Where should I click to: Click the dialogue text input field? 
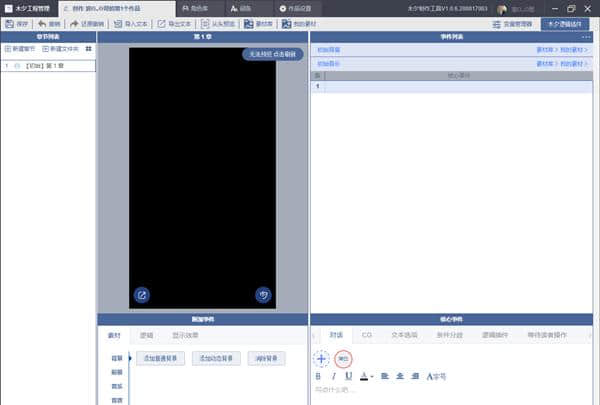pos(452,390)
